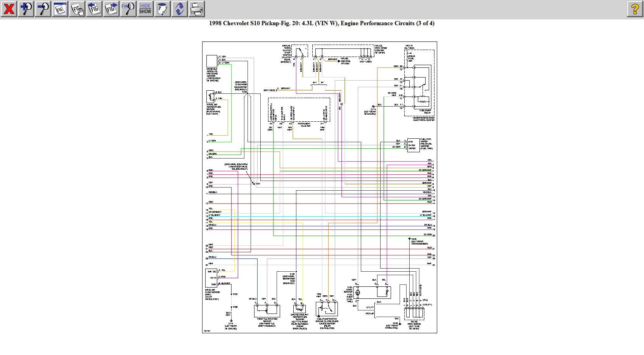The width and height of the screenshot is (644, 355).
Task: Zoom in with the plus magnifier
Action: pyautogui.click(x=26, y=9)
